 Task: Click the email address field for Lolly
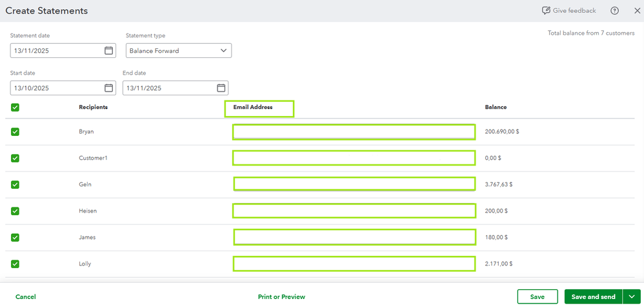click(354, 264)
